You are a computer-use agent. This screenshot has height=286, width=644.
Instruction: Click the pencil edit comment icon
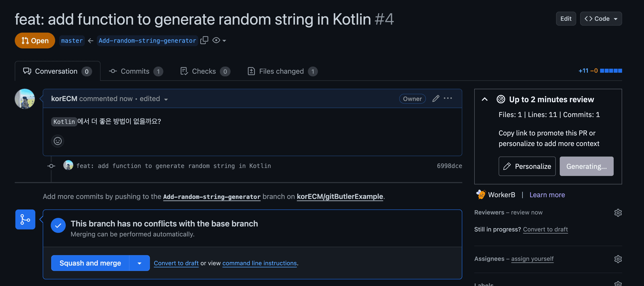click(436, 98)
